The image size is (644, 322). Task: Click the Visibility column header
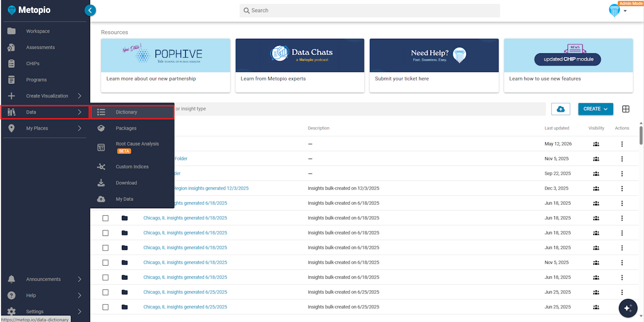[596, 128]
